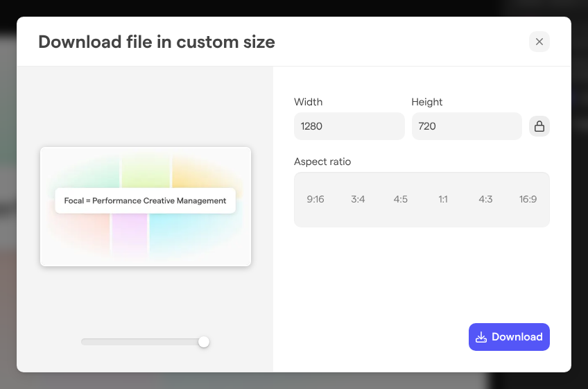Click the dialog title 'Download file in custom size'
588x389 pixels.
(x=157, y=42)
